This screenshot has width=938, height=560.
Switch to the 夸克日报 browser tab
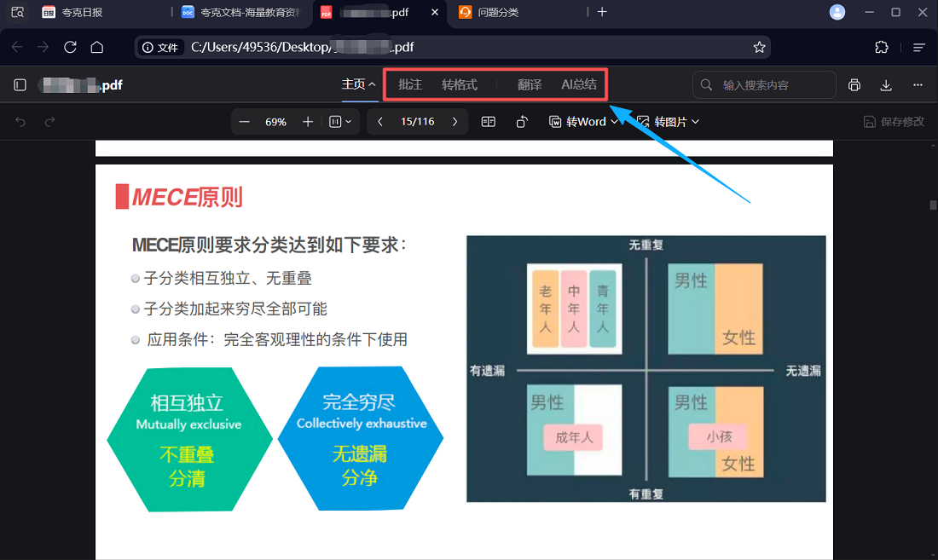coord(82,12)
